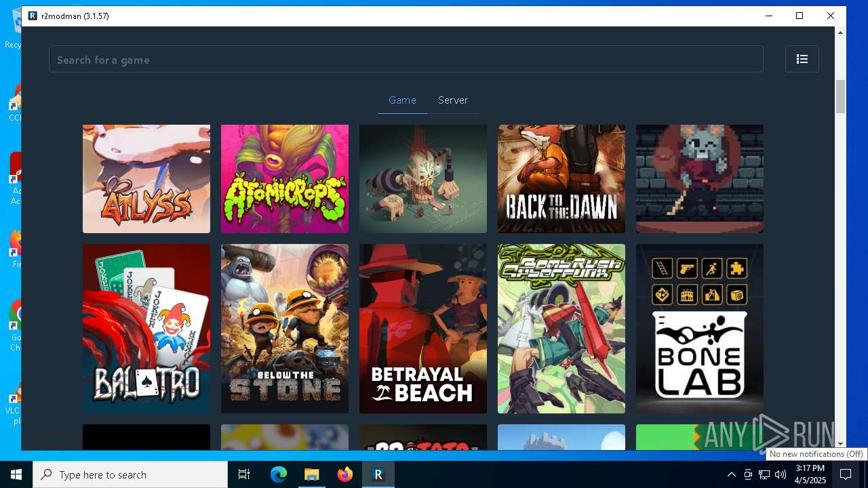Show hidden system tray icons

point(732,474)
